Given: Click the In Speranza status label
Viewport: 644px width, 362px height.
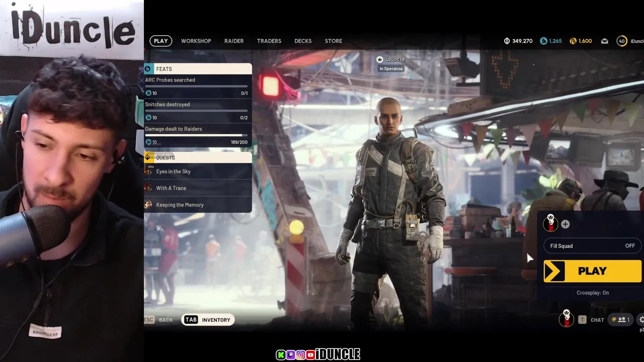Looking at the screenshot, I should coord(391,68).
